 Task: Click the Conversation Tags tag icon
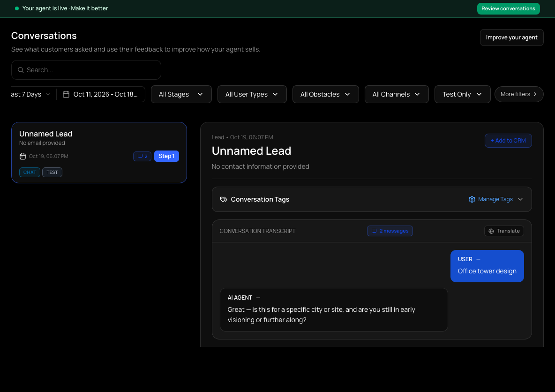[223, 199]
